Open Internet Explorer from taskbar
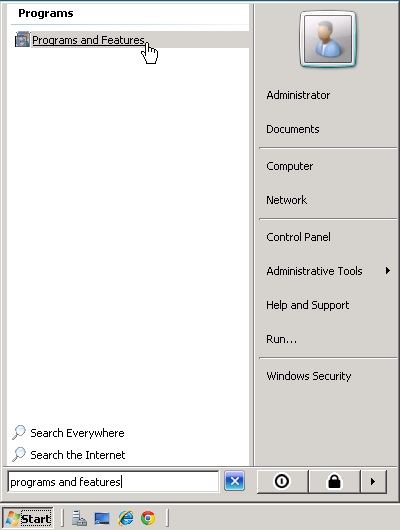The width and height of the screenshot is (400, 530). (x=125, y=518)
